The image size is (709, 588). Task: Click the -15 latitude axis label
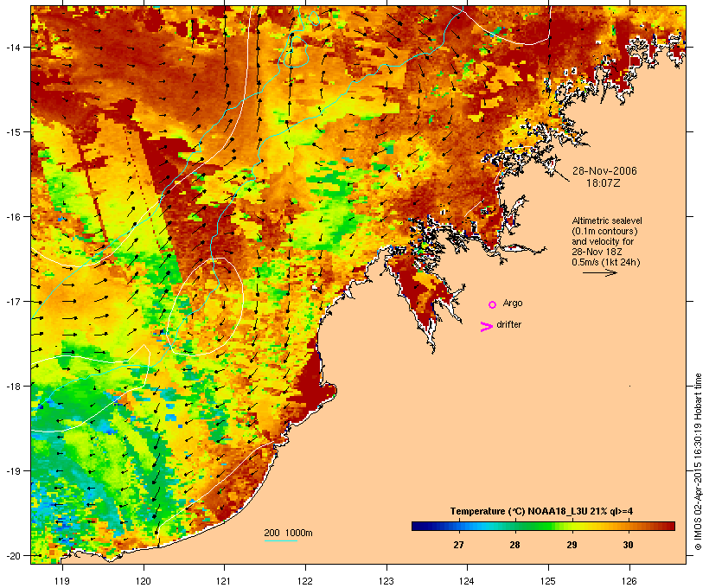[x=13, y=132]
